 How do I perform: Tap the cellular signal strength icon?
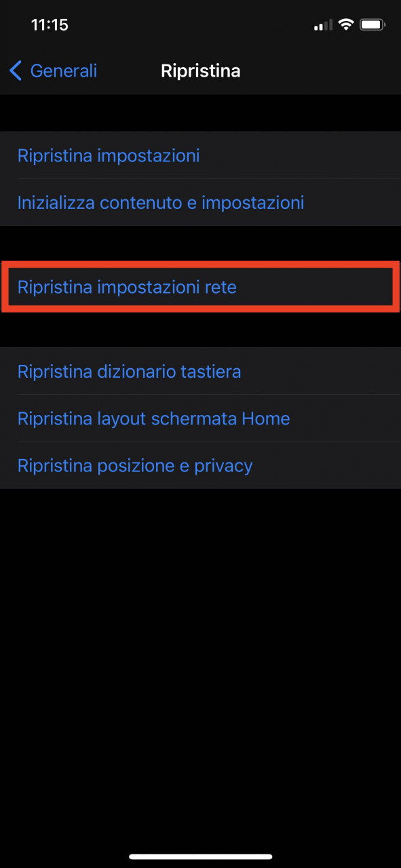(323, 26)
